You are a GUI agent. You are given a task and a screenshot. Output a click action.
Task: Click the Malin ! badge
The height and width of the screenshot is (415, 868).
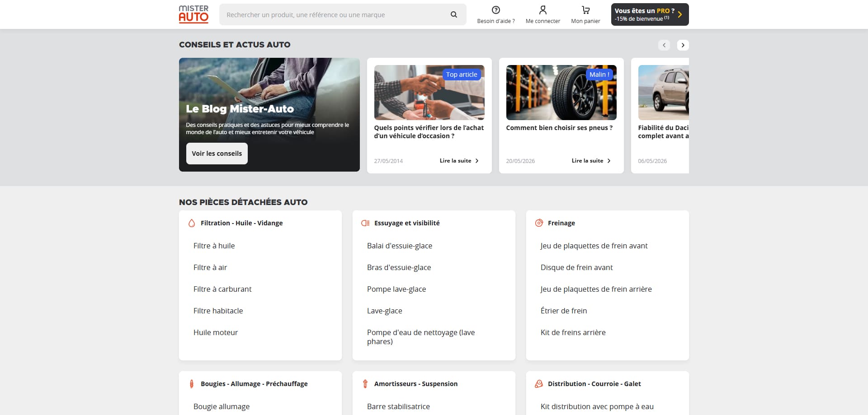coord(599,75)
